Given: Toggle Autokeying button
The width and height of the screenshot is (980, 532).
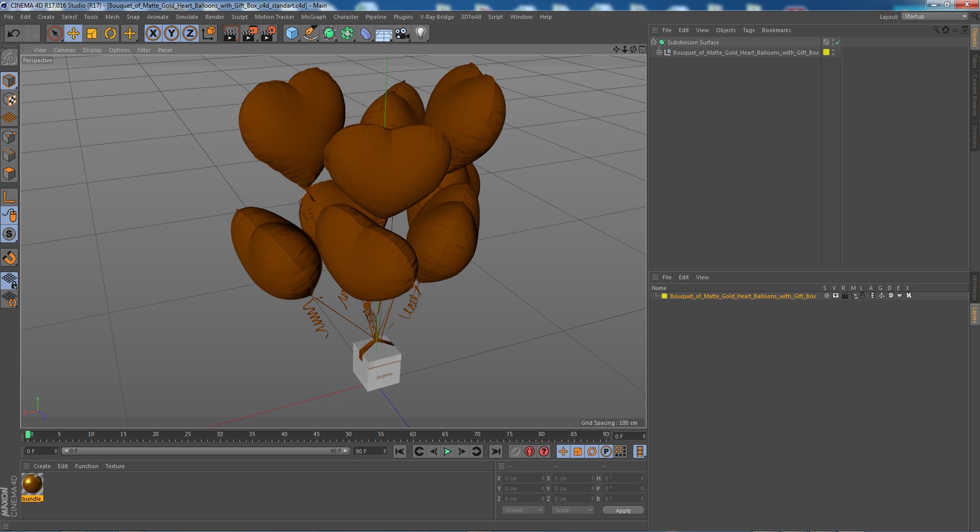Looking at the screenshot, I should point(530,451).
